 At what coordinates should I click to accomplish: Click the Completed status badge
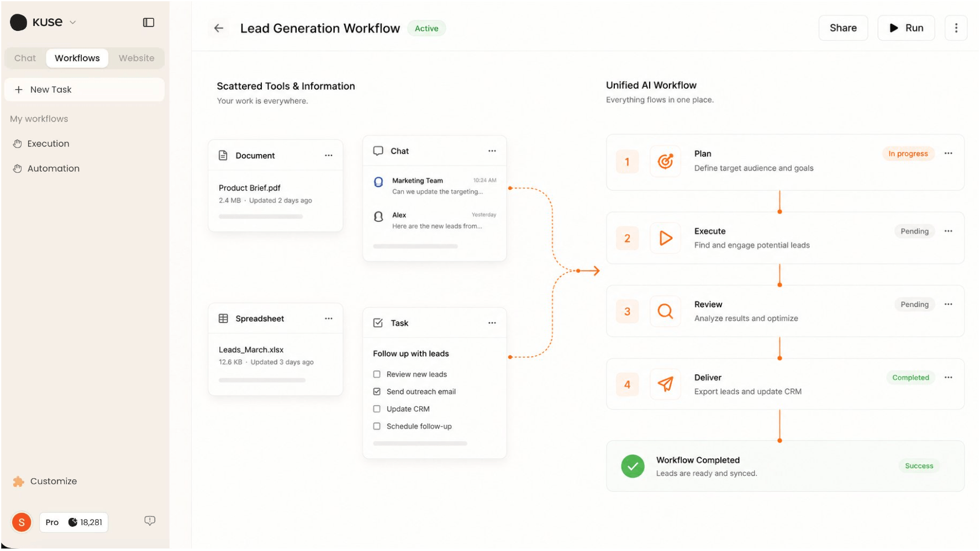[x=910, y=378]
